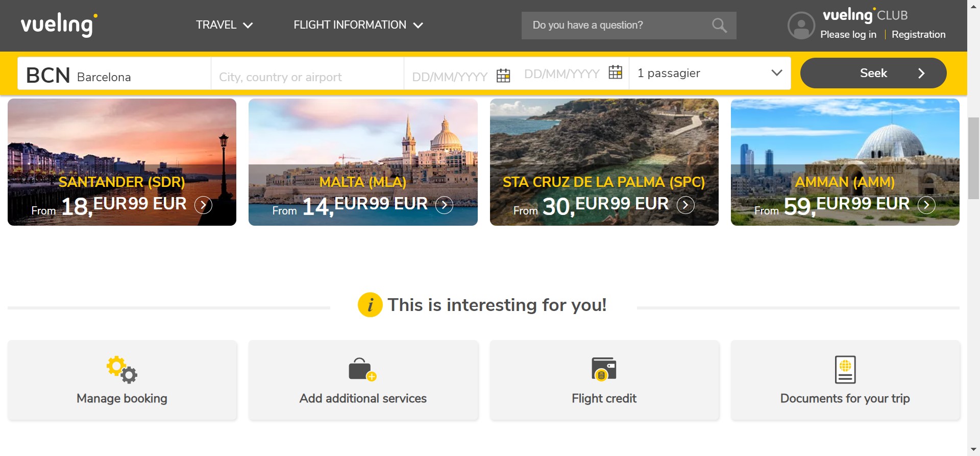Expand the TRAVEL menu
The height and width of the screenshot is (456, 980).
[x=224, y=25]
